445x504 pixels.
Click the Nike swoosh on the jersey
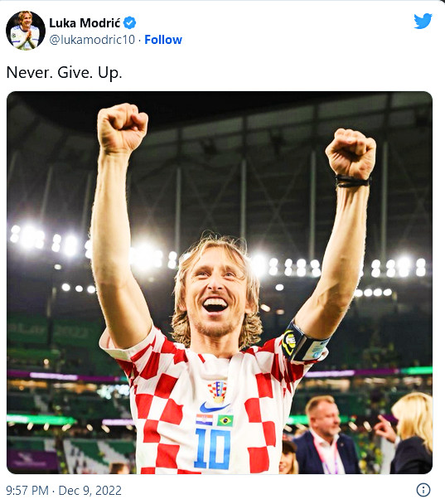215,407
